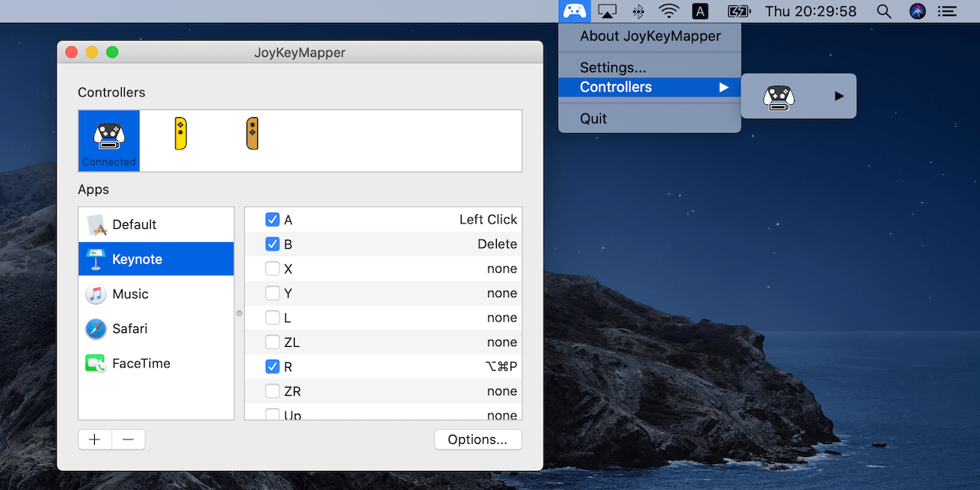This screenshot has height=490, width=980.
Task: Click the none value in X row
Action: pos(502,269)
